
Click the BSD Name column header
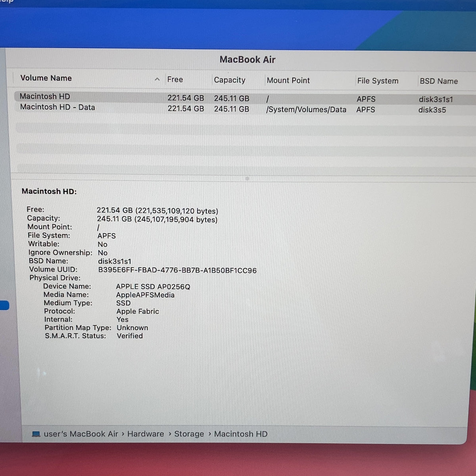(439, 81)
